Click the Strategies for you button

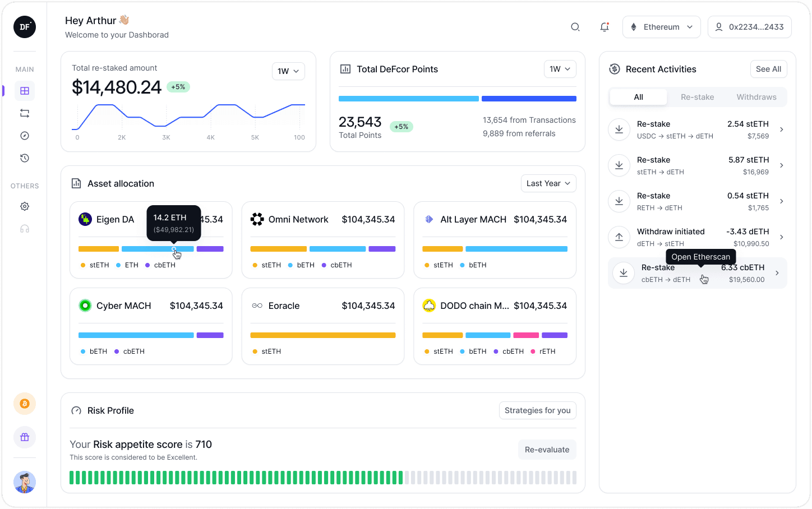coord(537,410)
